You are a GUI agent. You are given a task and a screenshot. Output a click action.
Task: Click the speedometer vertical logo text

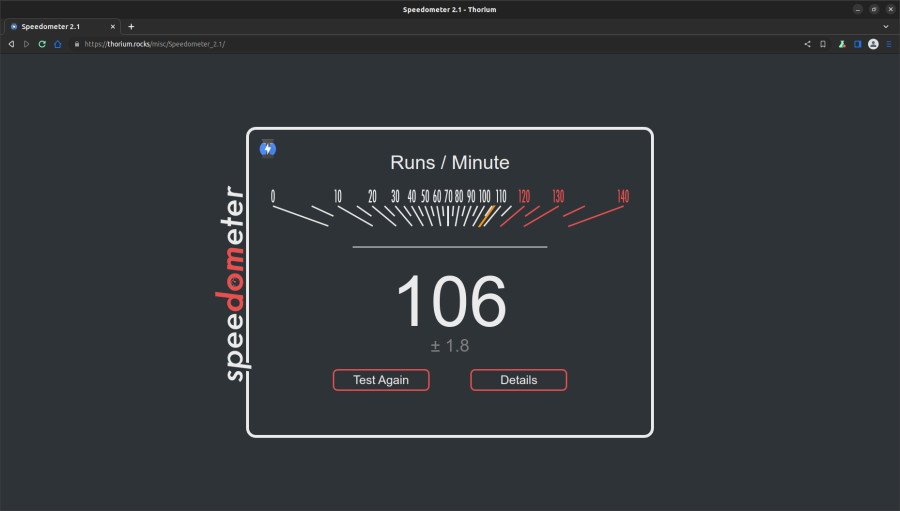point(234,283)
